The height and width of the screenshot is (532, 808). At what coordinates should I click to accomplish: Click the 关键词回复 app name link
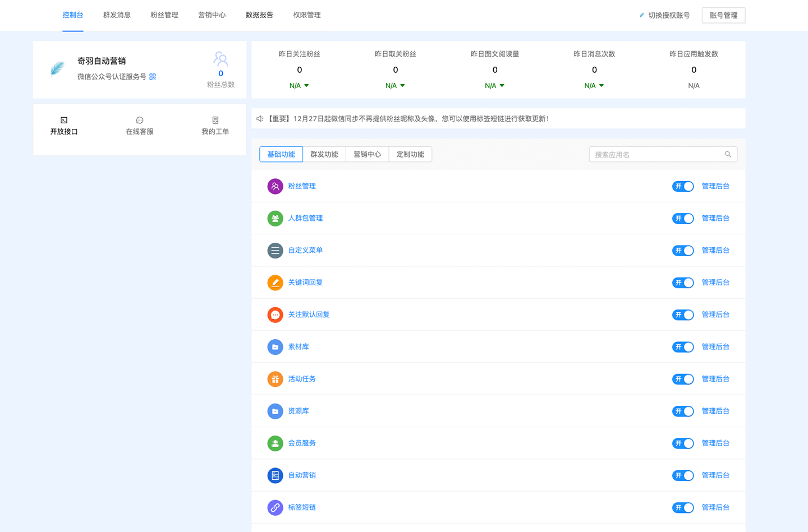(x=305, y=283)
